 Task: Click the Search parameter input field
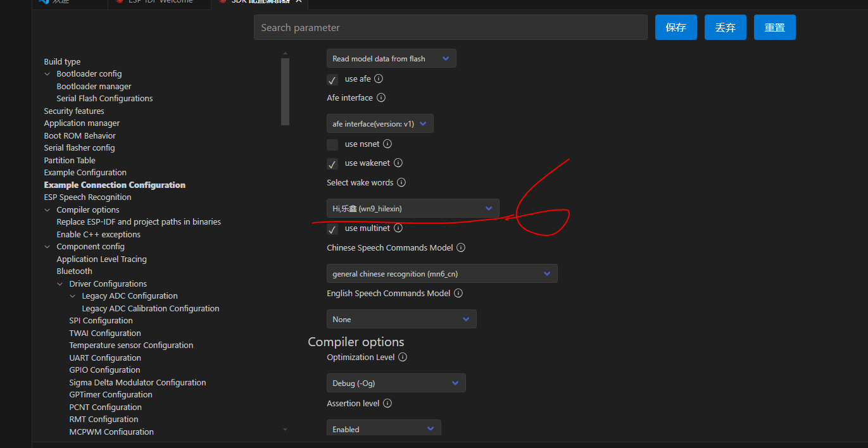(x=450, y=28)
